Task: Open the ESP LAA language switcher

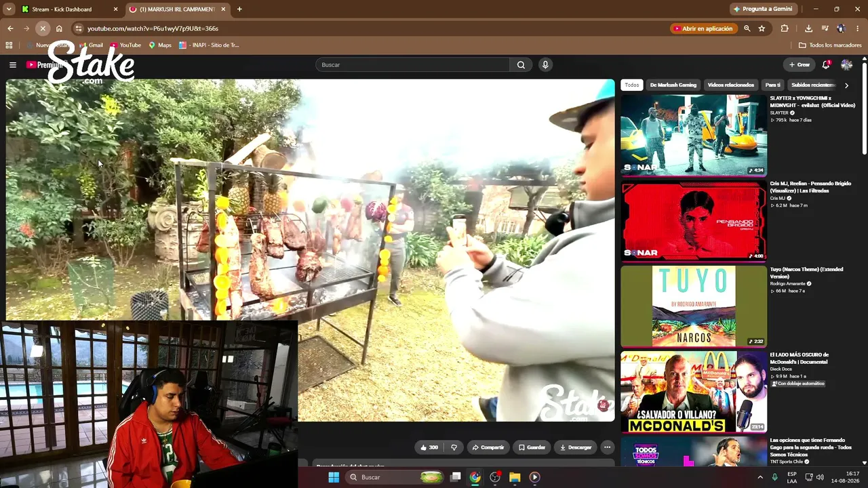Action: (x=792, y=477)
